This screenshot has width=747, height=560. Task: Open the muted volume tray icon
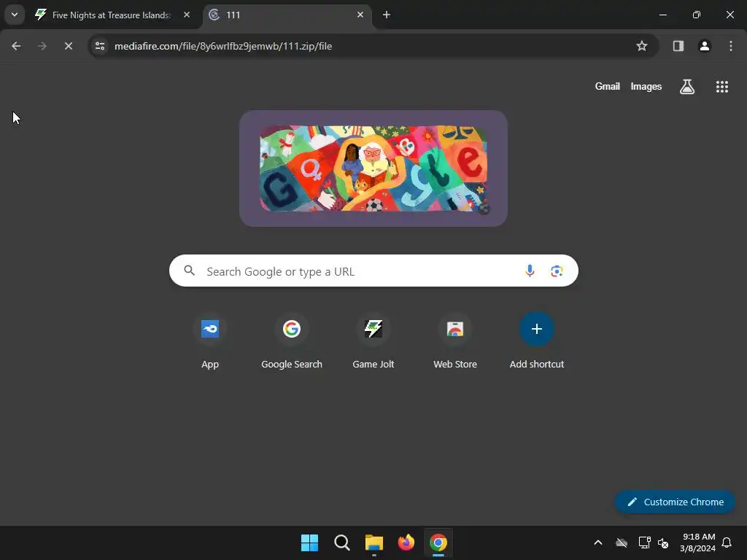[662, 542]
